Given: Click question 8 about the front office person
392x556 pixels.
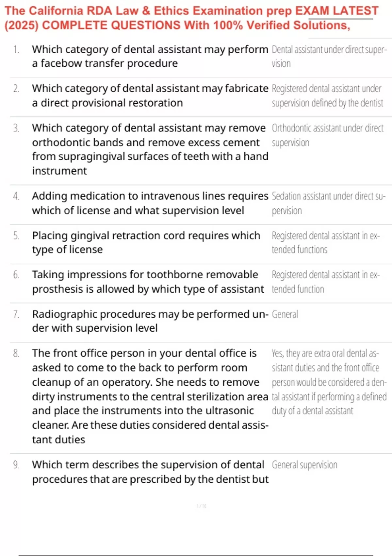Looking at the screenshot, I should pyautogui.click(x=150, y=396).
